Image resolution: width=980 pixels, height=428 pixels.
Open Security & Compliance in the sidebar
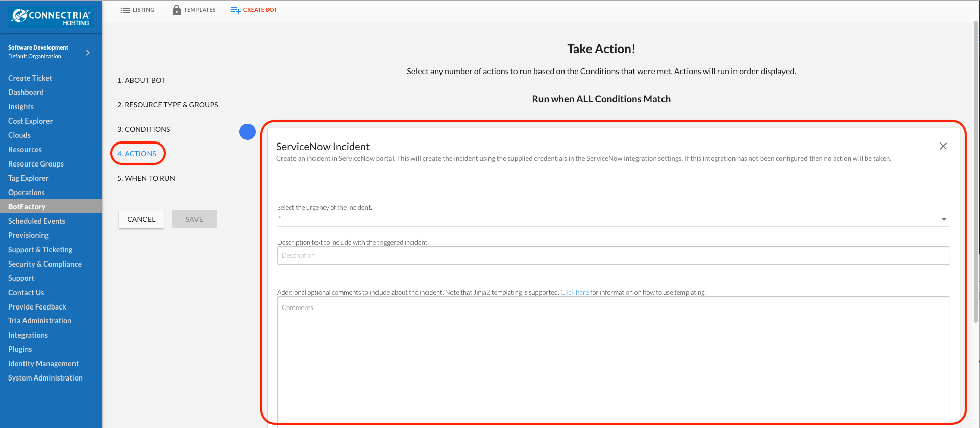tap(45, 264)
